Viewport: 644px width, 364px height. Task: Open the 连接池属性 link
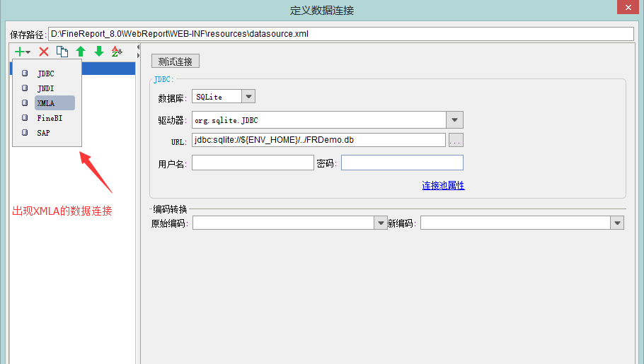[443, 185]
